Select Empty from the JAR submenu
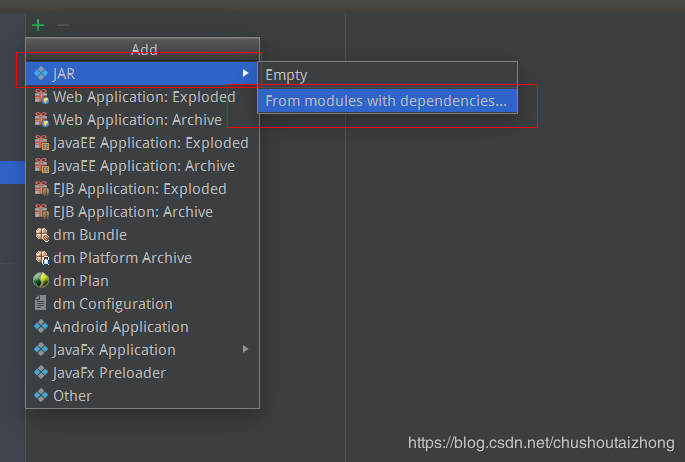The width and height of the screenshot is (685, 462). [x=287, y=75]
